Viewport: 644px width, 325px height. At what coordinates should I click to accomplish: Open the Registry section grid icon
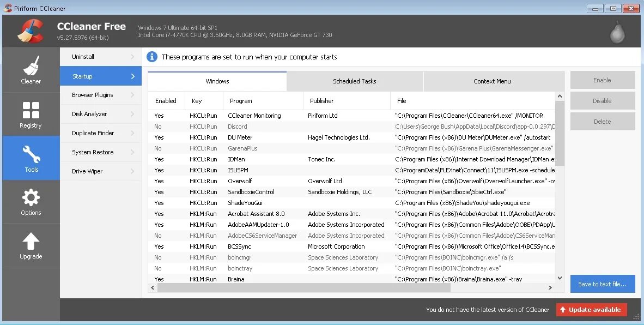[31, 110]
